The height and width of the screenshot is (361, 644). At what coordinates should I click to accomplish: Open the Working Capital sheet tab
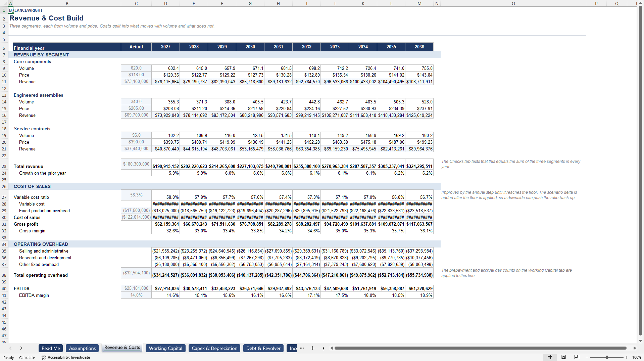165,348
